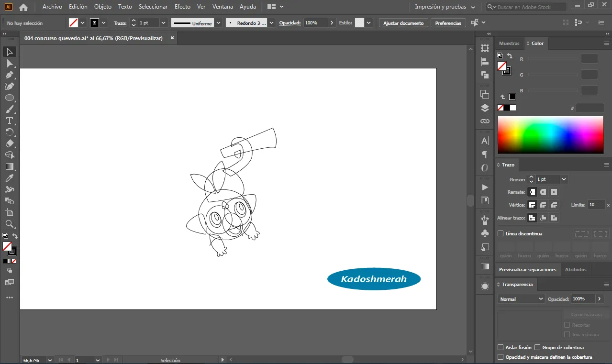Open the Paragraph panel icon

coord(485,154)
